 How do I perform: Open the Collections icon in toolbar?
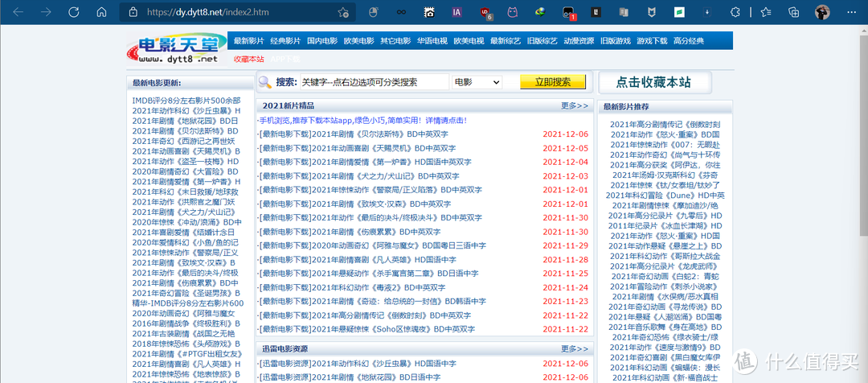(x=793, y=11)
